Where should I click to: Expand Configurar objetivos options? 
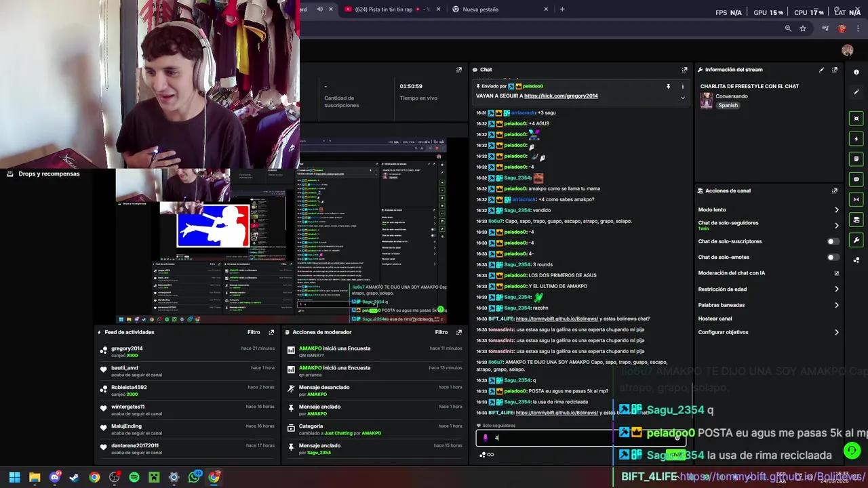836,332
